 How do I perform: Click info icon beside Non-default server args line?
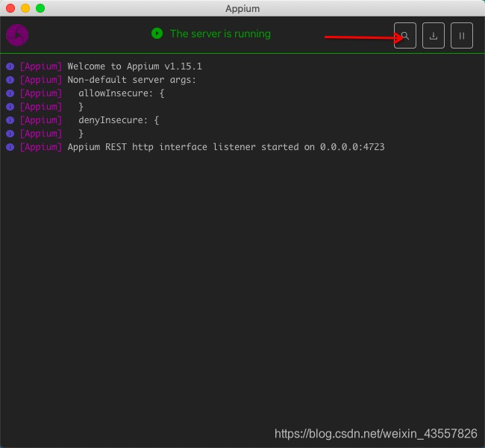pyautogui.click(x=10, y=80)
